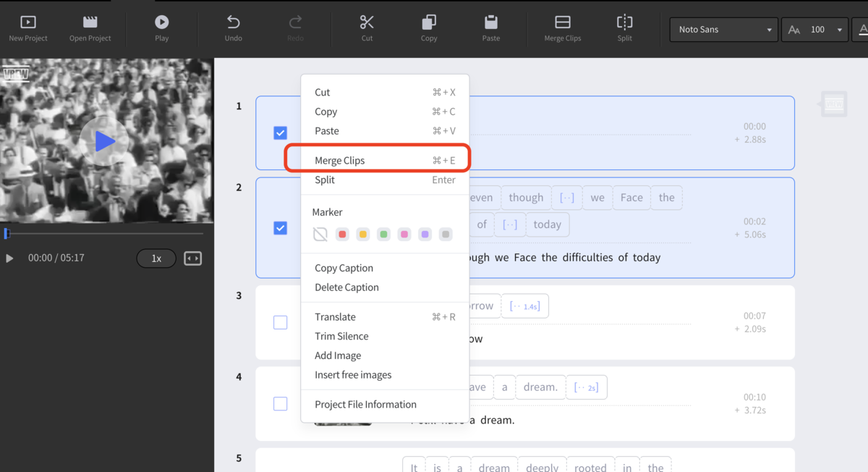Click the video progress bar handle
The width and height of the screenshot is (868, 472).
coord(7,233)
